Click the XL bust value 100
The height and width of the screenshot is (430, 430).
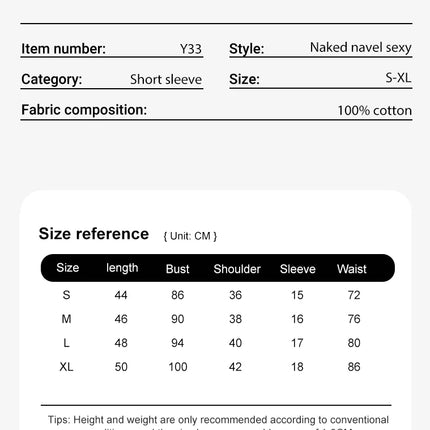[x=178, y=367]
